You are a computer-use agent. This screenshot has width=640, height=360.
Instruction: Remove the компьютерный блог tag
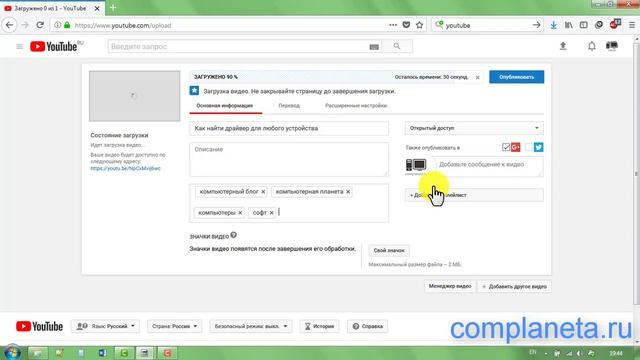point(263,191)
